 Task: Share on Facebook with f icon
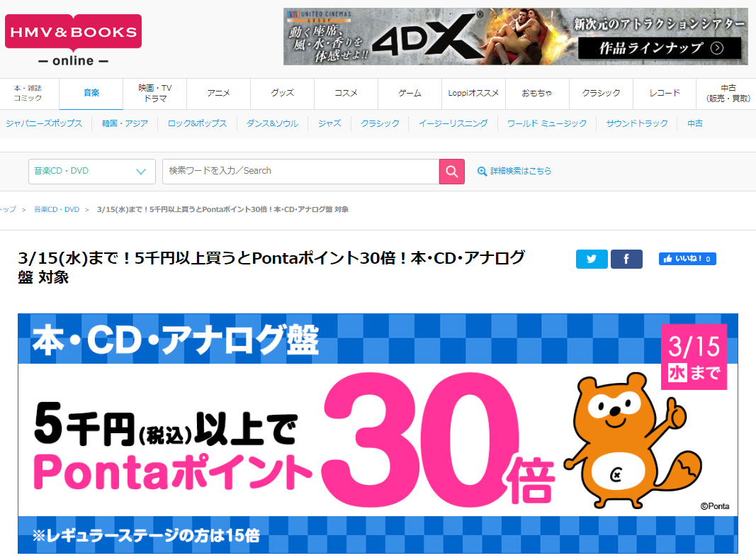[x=626, y=259]
